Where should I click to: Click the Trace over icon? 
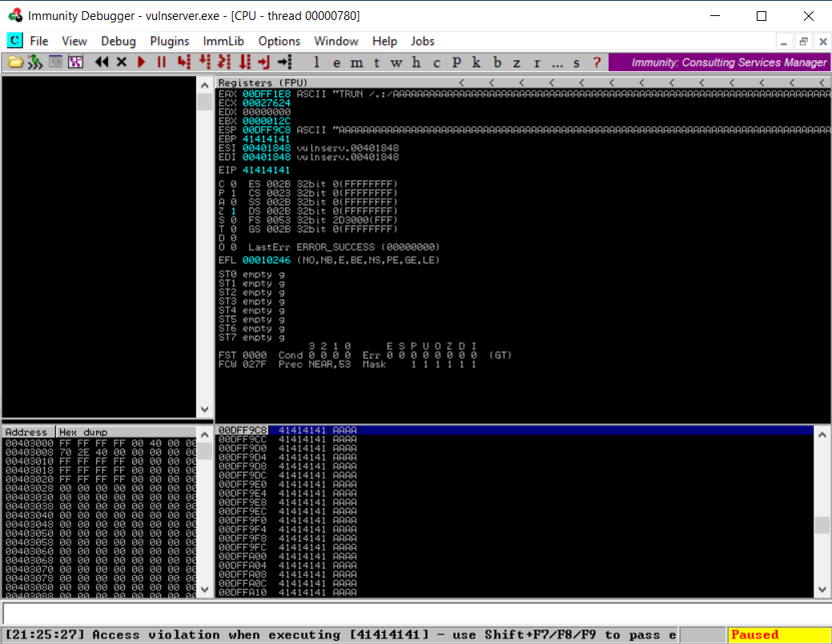(244, 62)
